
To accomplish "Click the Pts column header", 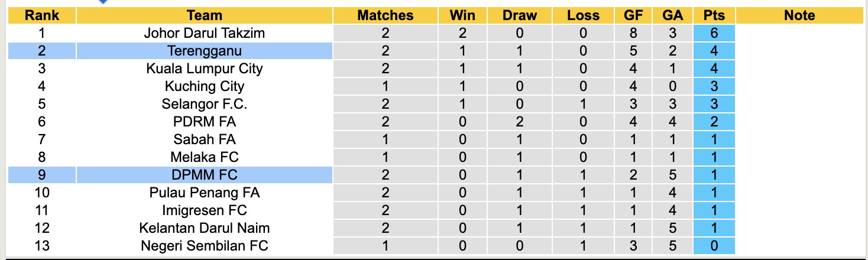I will click(x=714, y=16).
